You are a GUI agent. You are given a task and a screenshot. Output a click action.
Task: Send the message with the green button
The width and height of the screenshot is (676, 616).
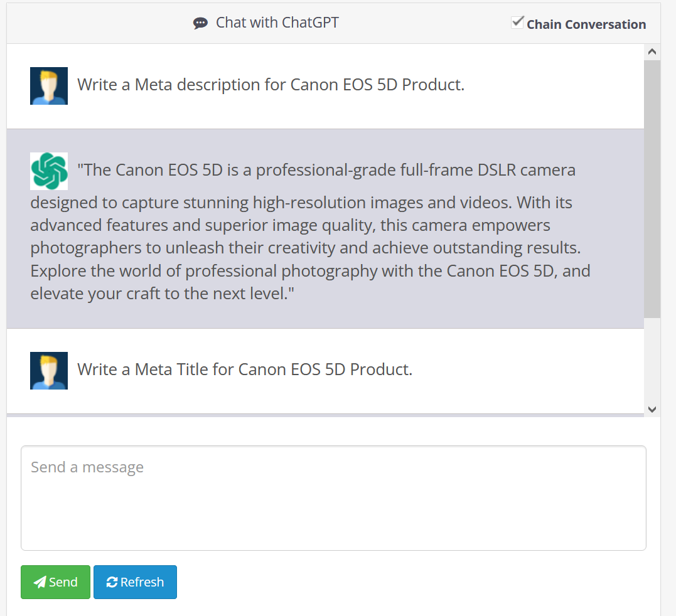[x=56, y=582]
